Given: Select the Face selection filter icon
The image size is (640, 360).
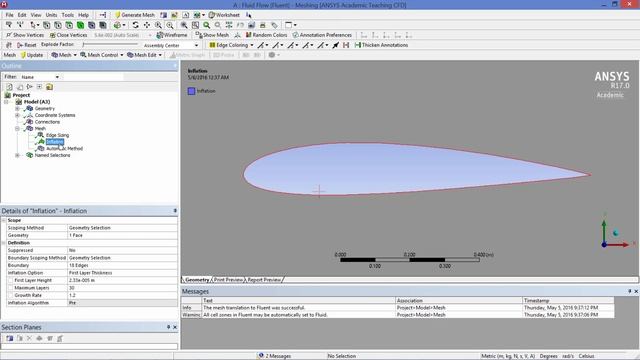Looking at the screenshot, I should click(x=69, y=25).
